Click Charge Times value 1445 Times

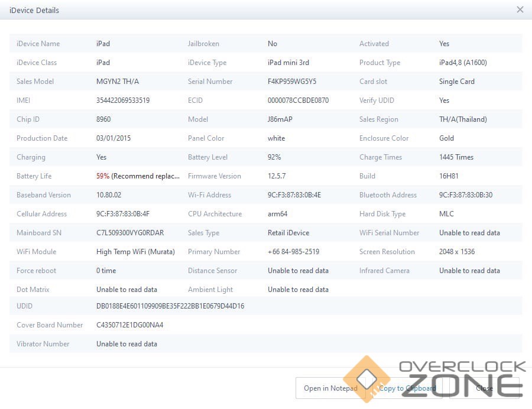[456, 157]
